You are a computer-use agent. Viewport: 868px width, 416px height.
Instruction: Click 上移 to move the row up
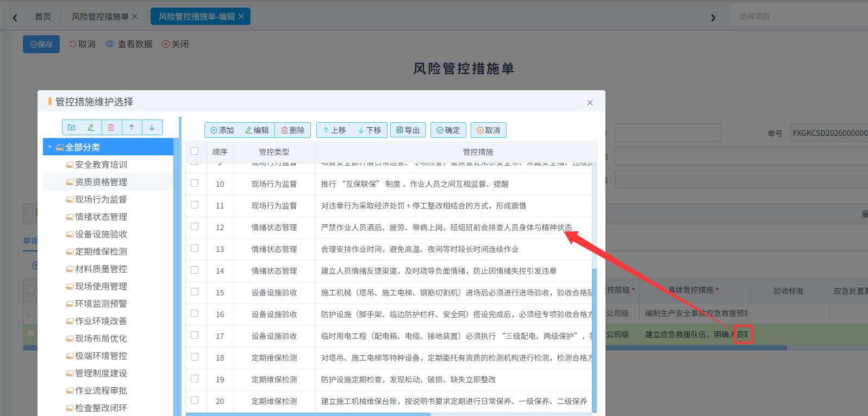(334, 130)
